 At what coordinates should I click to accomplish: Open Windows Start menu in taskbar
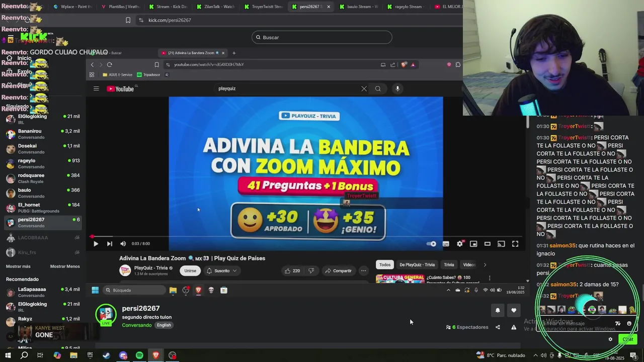point(8,355)
